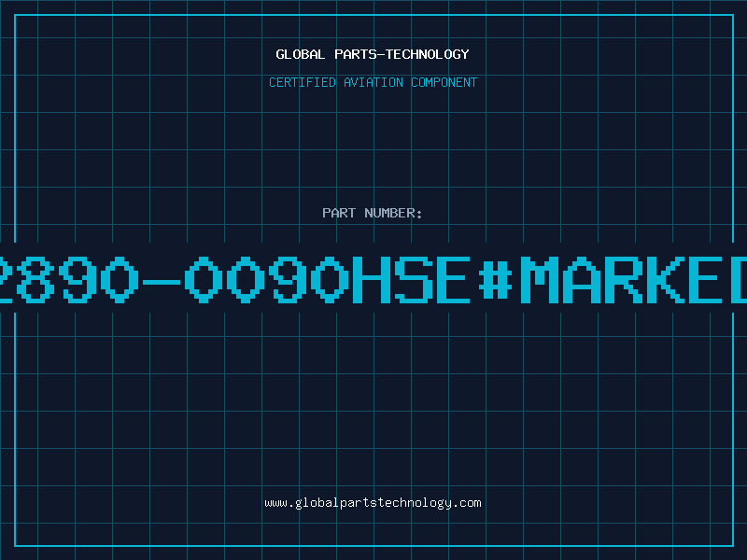Click the 'GLOBAL PARTS-TECHNOLOGY' heading text

click(373, 54)
